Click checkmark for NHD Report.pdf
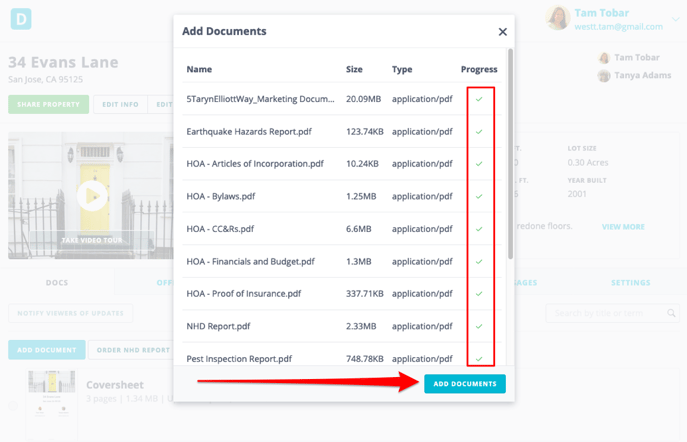This screenshot has width=687, height=442. pyautogui.click(x=479, y=326)
